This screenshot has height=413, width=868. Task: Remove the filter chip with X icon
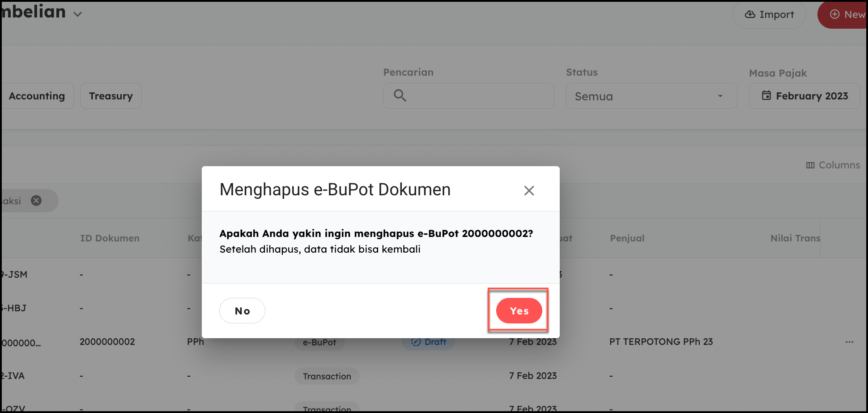pos(36,201)
